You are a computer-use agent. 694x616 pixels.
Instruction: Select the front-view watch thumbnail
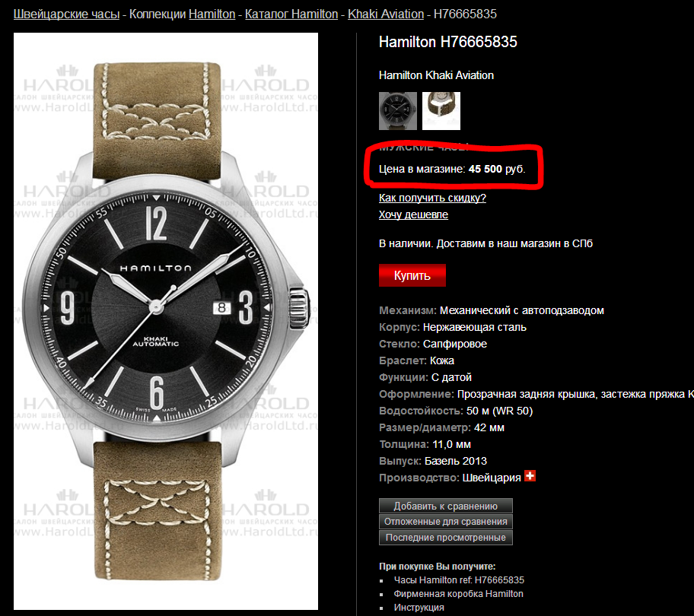click(x=398, y=111)
